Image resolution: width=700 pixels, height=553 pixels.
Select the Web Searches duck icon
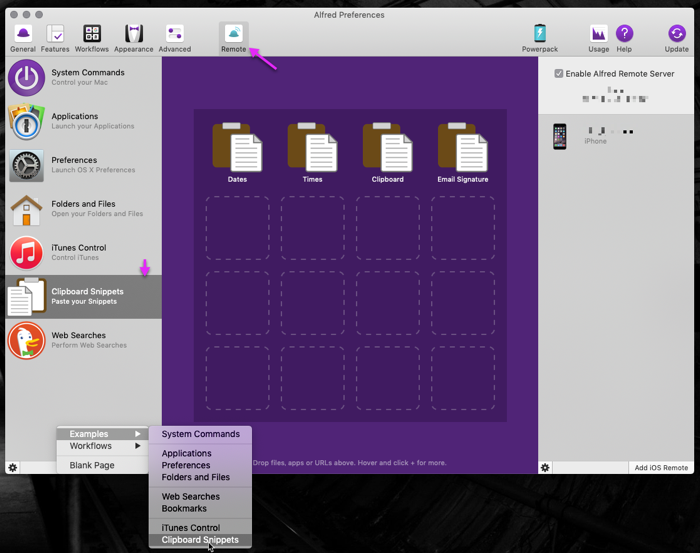[x=26, y=341]
